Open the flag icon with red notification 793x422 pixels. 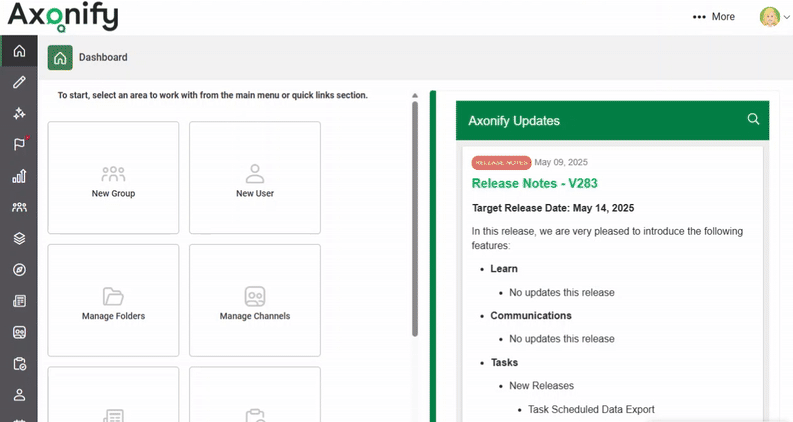19,145
